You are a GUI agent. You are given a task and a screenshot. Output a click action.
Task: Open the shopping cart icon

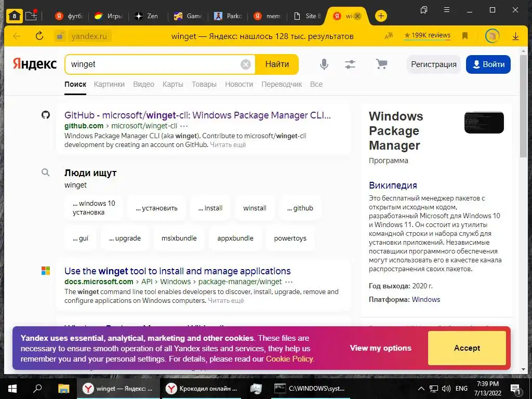(381, 64)
